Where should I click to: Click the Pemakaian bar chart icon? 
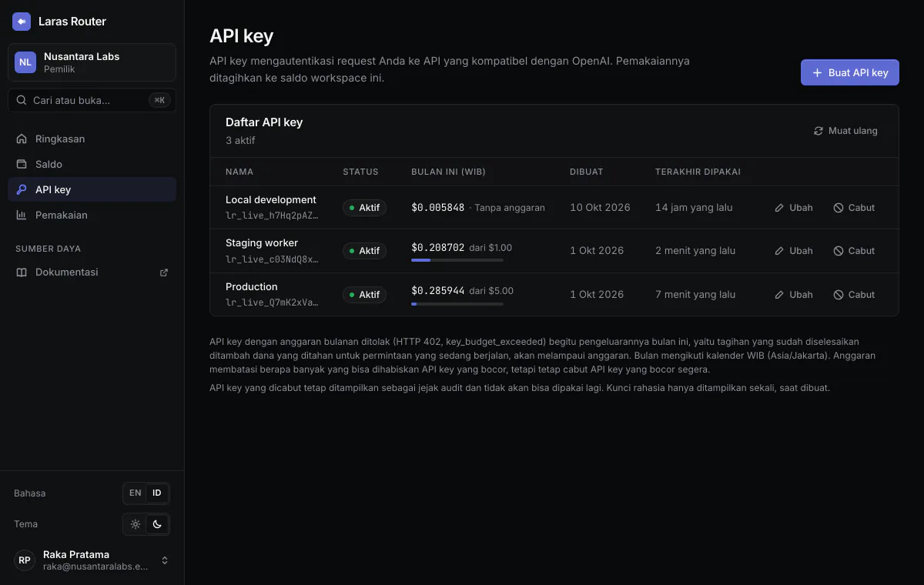click(x=22, y=215)
